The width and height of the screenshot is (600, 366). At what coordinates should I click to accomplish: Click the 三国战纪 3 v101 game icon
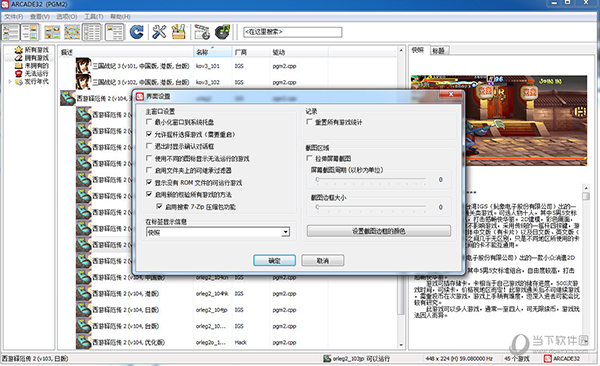(83, 66)
